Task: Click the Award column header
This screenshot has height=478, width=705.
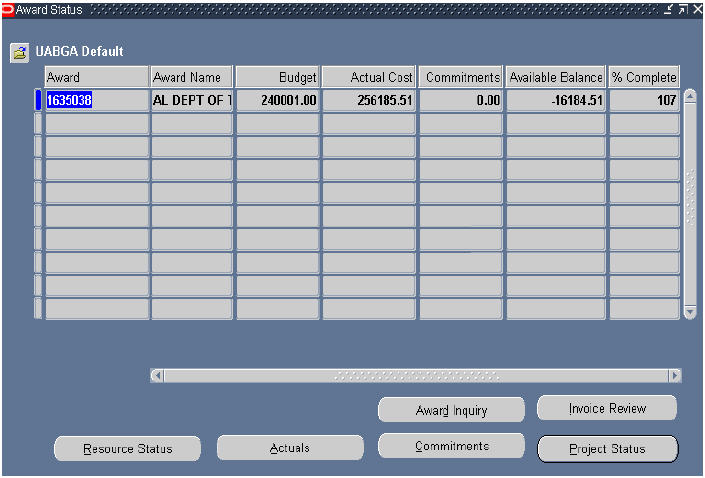Action: [97, 77]
